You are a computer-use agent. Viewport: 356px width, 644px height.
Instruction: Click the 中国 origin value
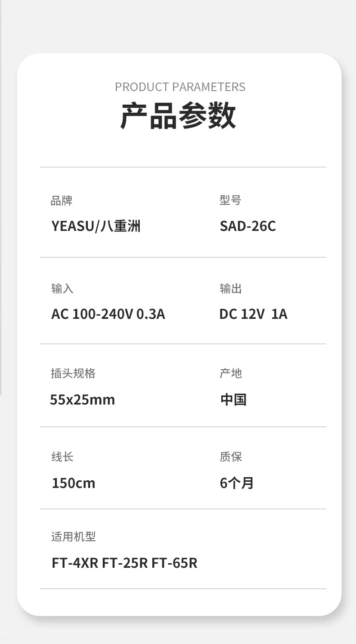(x=233, y=400)
